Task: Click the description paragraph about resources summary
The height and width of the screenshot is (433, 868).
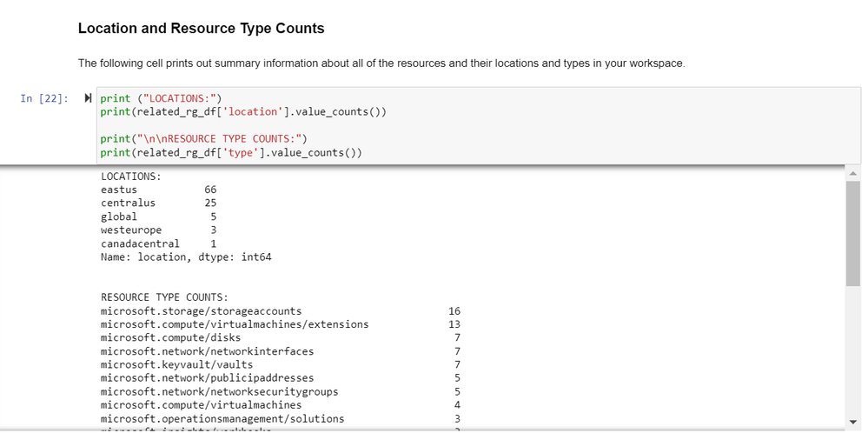Action: coord(381,63)
